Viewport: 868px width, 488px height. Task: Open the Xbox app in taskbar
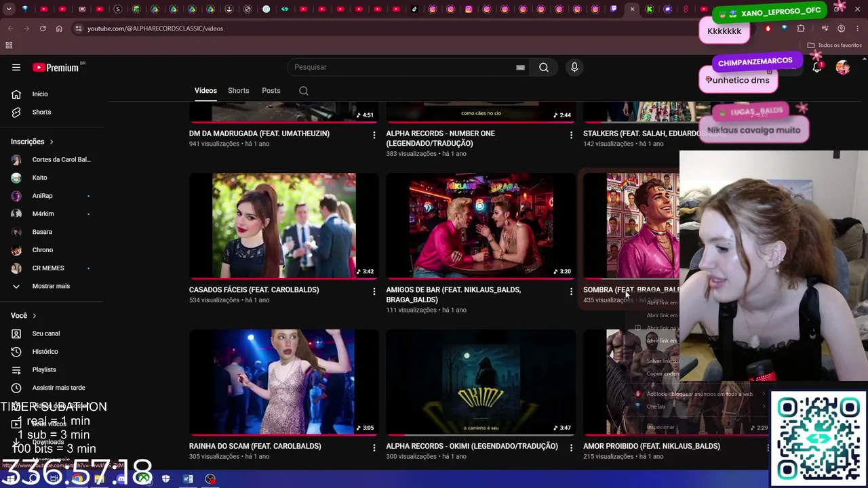tap(143, 479)
